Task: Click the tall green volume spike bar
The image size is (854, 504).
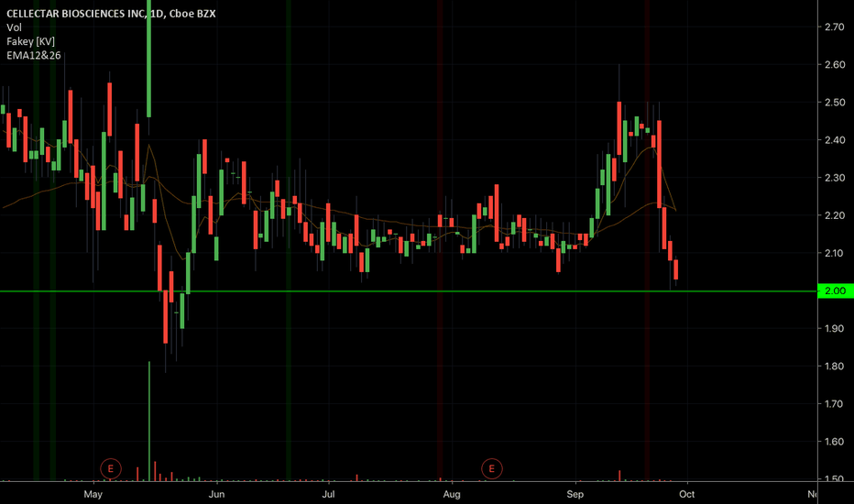Action: pyautogui.click(x=149, y=422)
